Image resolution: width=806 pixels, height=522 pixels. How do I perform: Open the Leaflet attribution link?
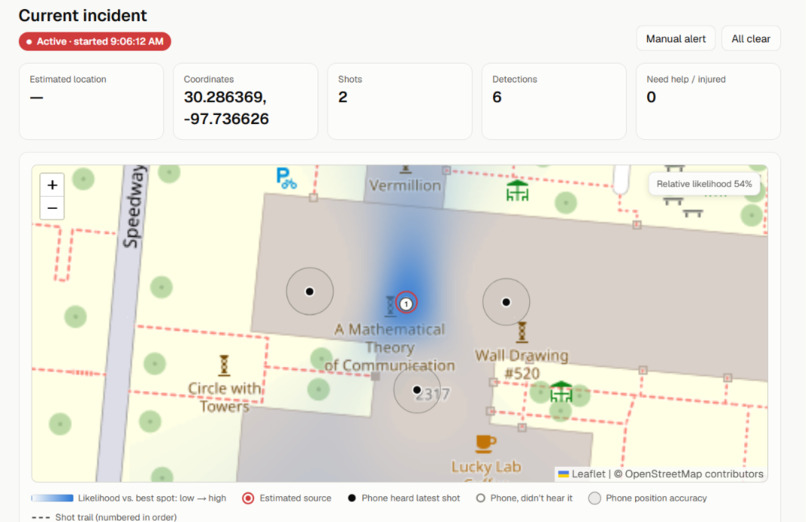(x=582, y=474)
